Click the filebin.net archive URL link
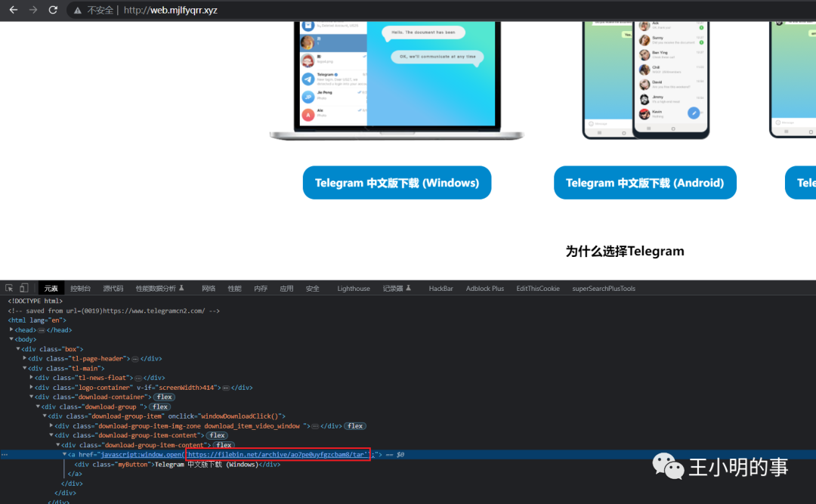This screenshot has height=504, width=816. tap(277, 455)
